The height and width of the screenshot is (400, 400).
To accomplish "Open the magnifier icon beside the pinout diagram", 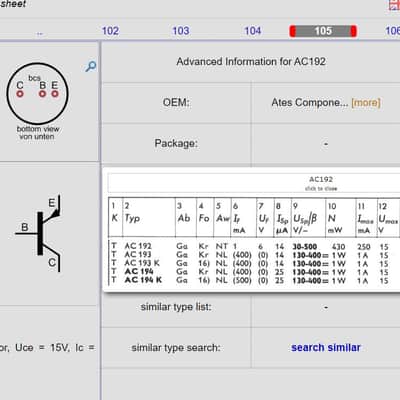I will tap(91, 66).
